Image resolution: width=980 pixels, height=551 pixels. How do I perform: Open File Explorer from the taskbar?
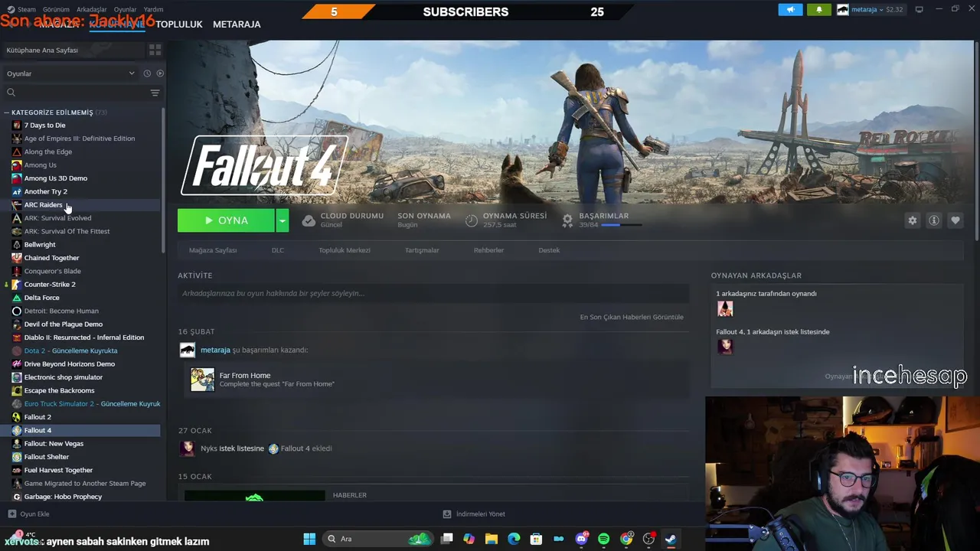(492, 539)
